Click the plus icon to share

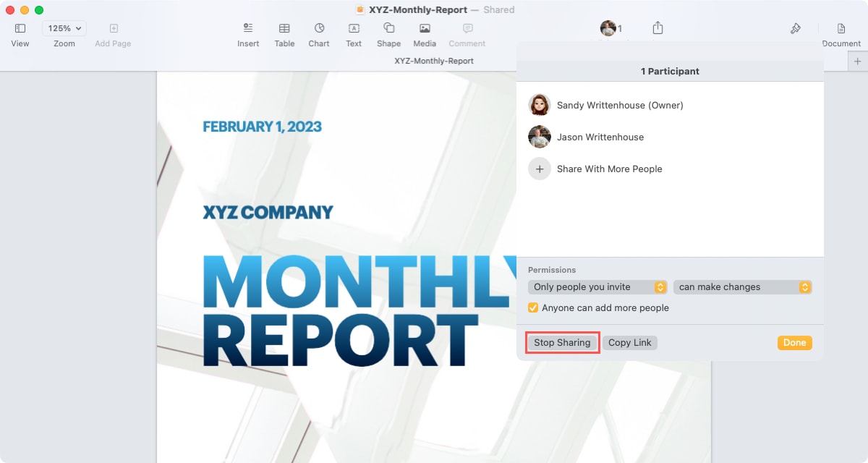[540, 169]
